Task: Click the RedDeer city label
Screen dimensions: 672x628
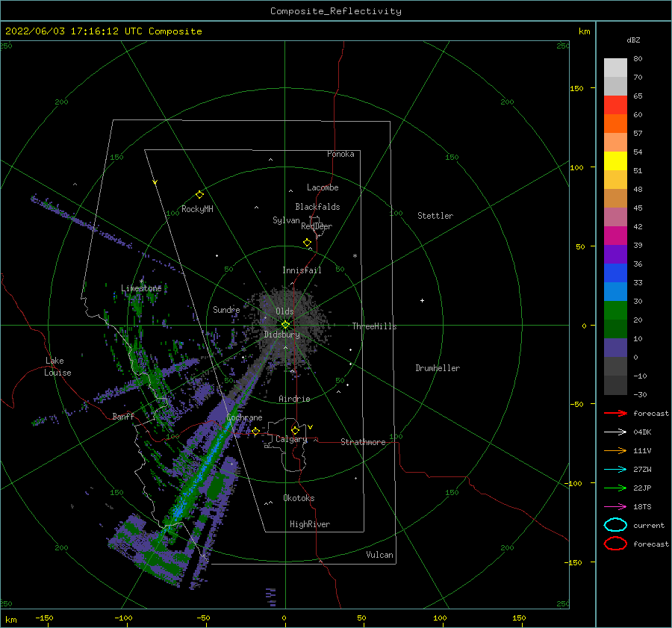Action: (x=317, y=226)
